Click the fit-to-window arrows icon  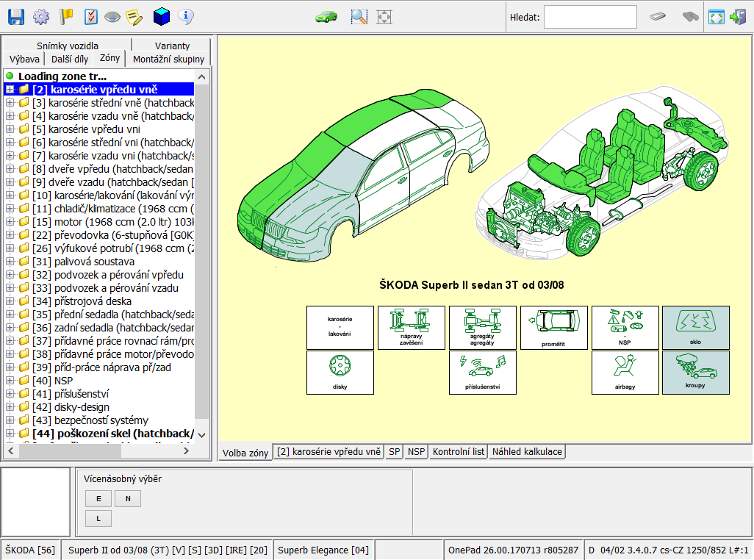384,17
